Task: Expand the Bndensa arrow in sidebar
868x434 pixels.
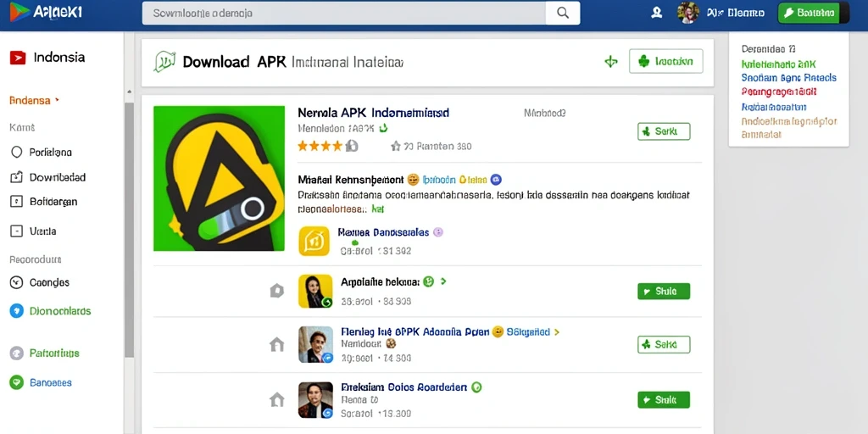Action: tap(57, 100)
